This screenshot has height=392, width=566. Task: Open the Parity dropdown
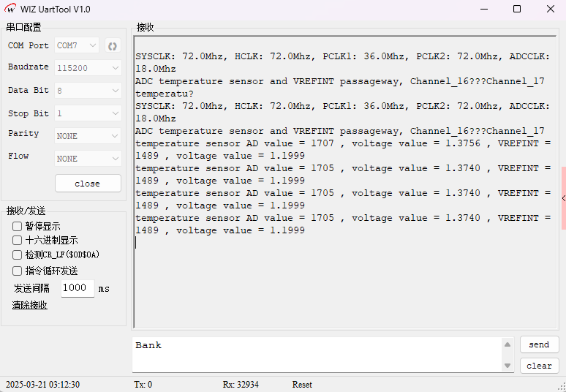tap(88, 136)
